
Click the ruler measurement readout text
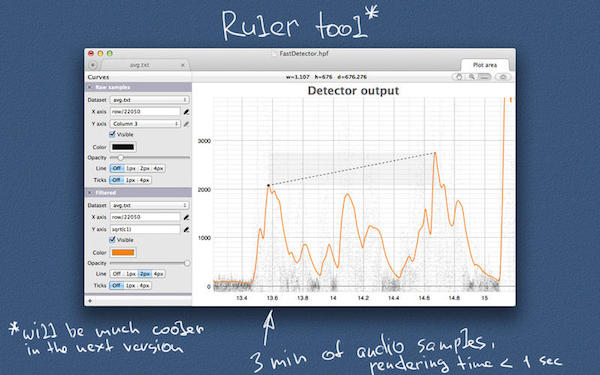point(326,77)
